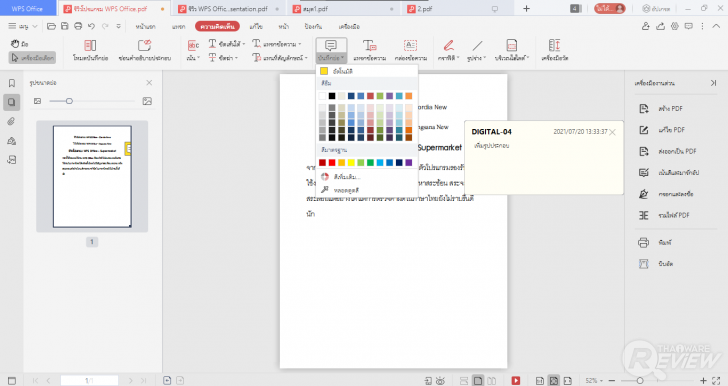Viewport: 728px width, 386px height.
Task: Toggle navigation pane button at bottom left
Action: 12,380
